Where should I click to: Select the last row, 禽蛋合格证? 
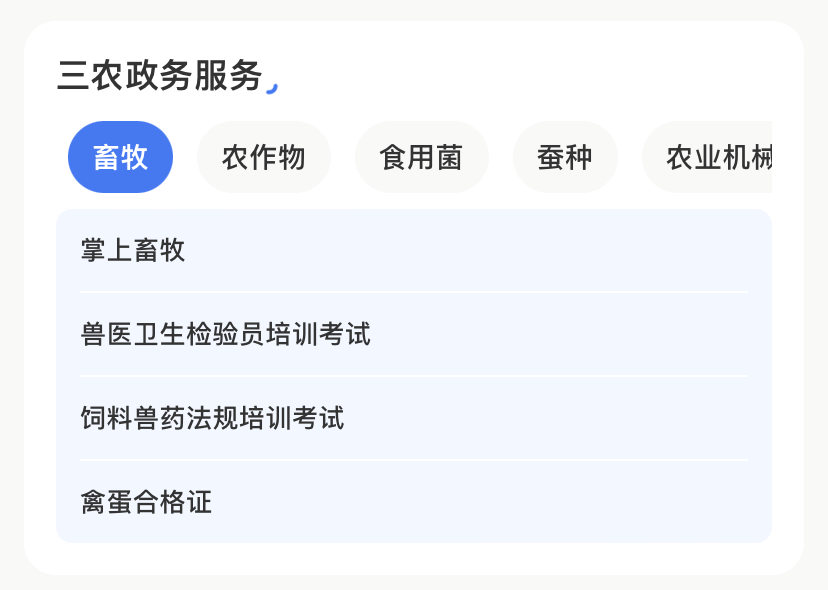coord(414,501)
